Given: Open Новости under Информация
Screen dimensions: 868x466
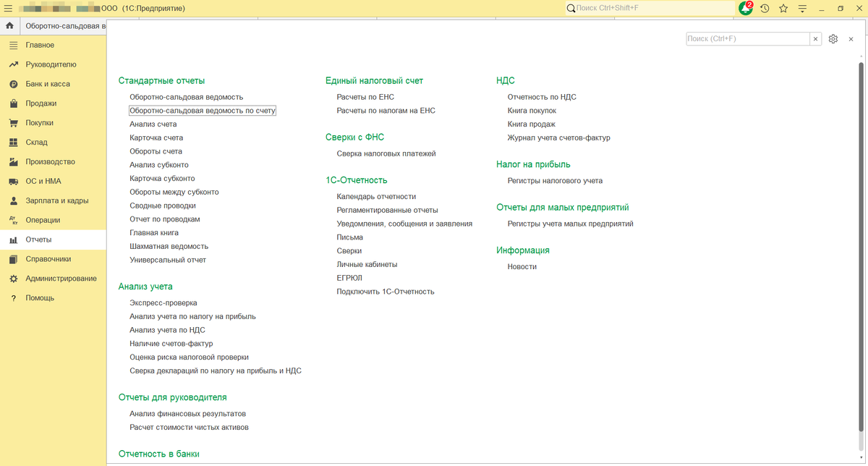Looking at the screenshot, I should (x=522, y=267).
